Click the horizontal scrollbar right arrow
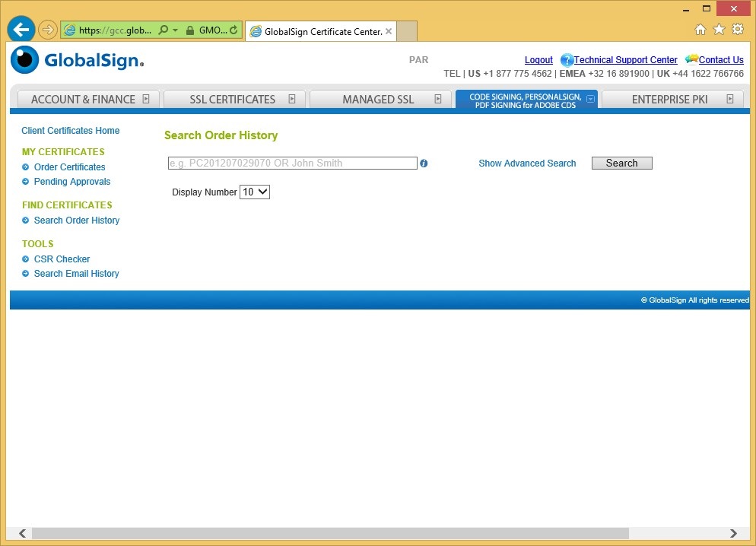This screenshot has width=756, height=546. 733,533
